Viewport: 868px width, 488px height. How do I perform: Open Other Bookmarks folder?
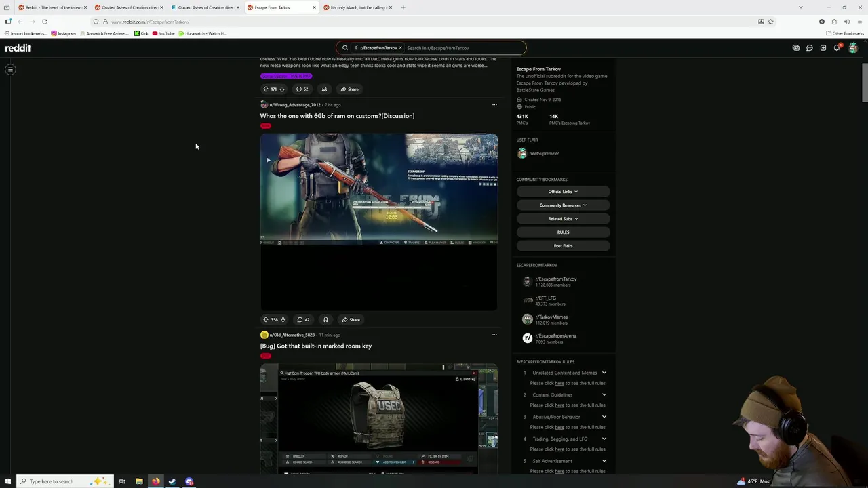click(x=845, y=33)
